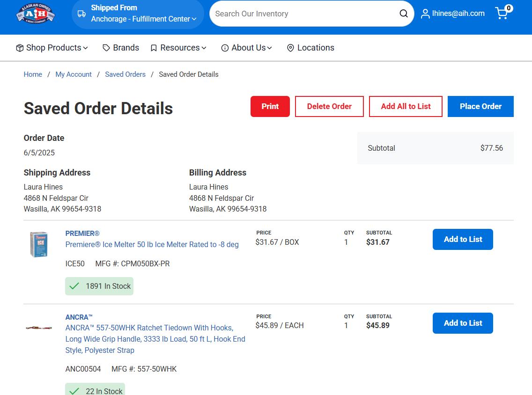Open the About Us menu
This screenshot has width=532, height=395.
click(x=247, y=48)
